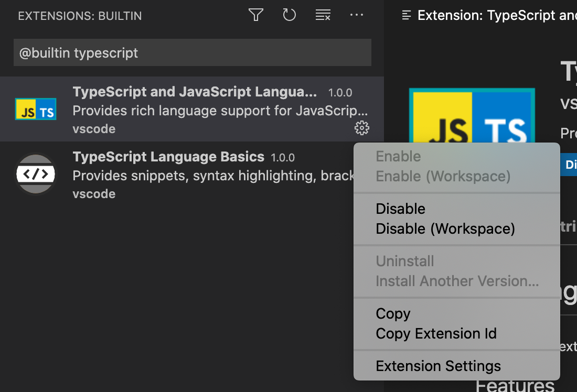The width and height of the screenshot is (577, 392).
Task: Click the refresh extensions icon
Action: pyautogui.click(x=289, y=15)
